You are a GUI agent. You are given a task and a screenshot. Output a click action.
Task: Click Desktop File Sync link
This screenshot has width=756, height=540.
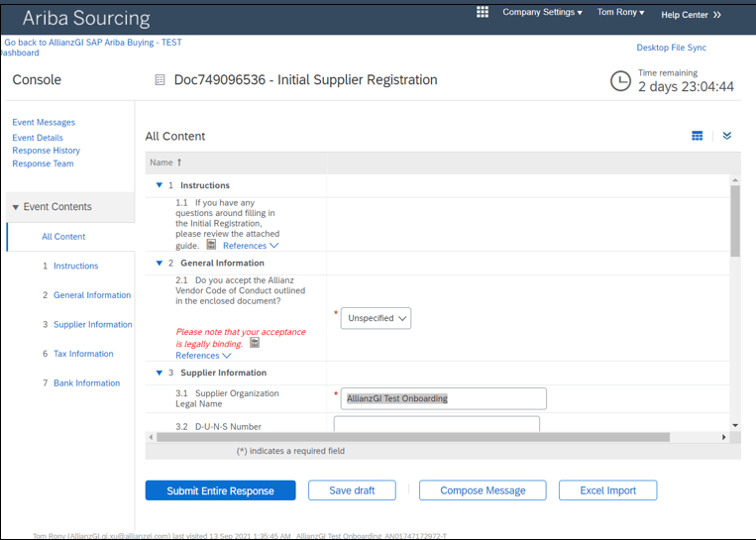671,48
